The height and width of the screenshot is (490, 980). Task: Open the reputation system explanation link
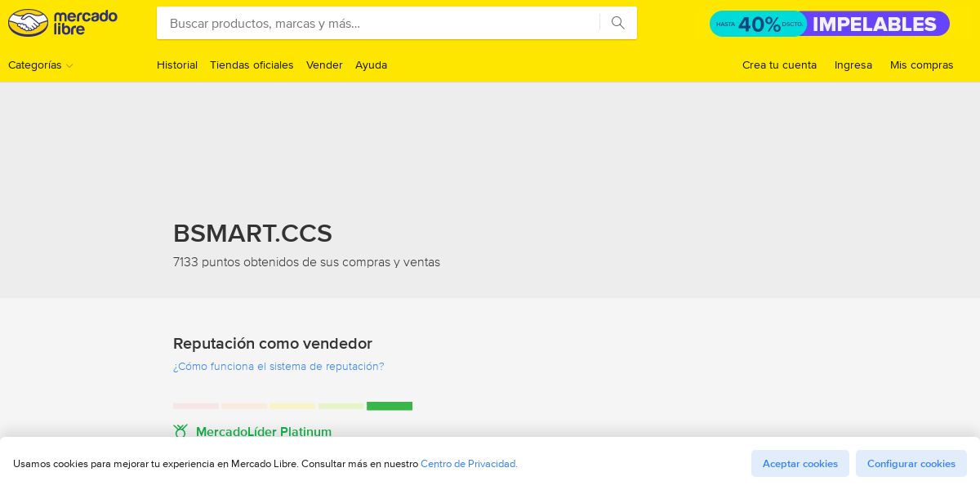click(x=278, y=367)
